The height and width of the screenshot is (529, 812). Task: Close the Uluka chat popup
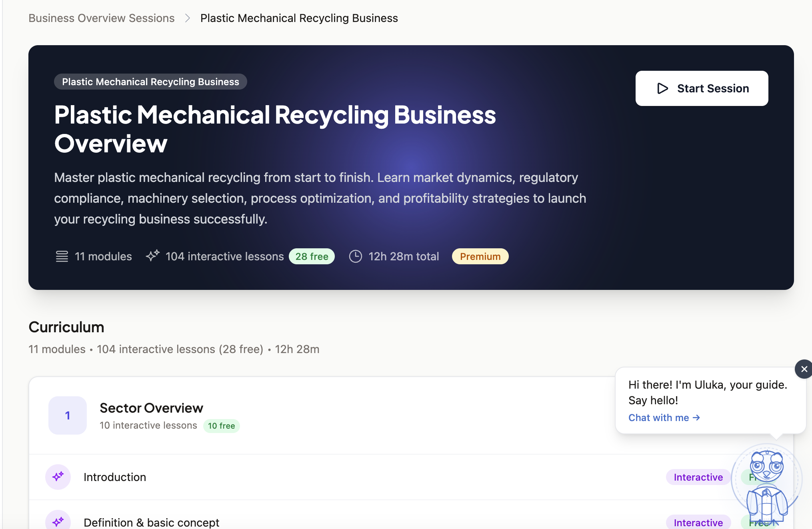pyautogui.click(x=804, y=369)
